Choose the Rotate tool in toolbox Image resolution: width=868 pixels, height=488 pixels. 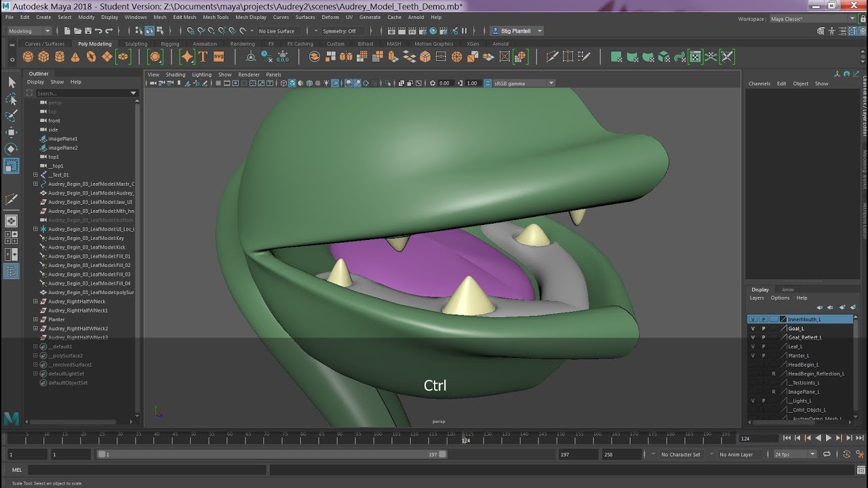[12, 149]
